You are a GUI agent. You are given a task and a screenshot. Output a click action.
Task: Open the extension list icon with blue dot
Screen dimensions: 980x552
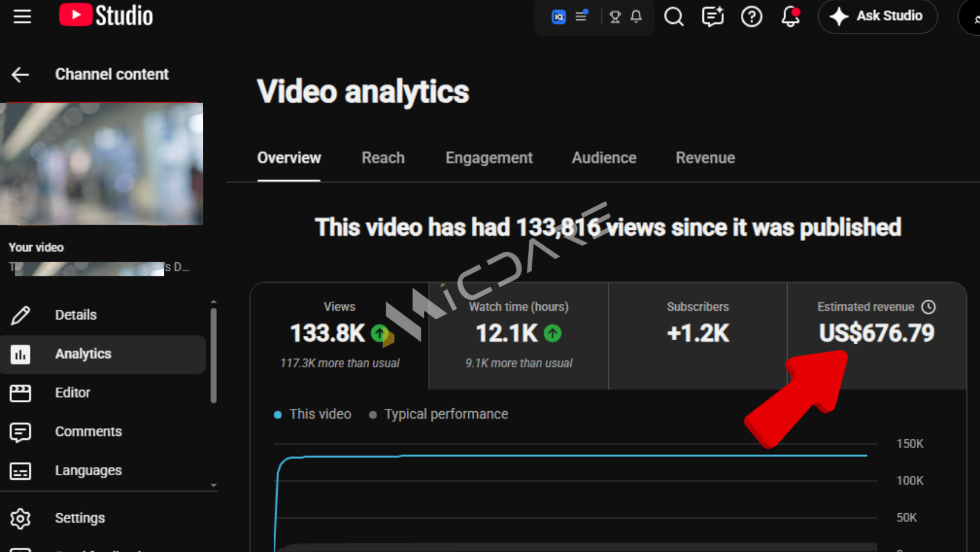[x=581, y=16]
